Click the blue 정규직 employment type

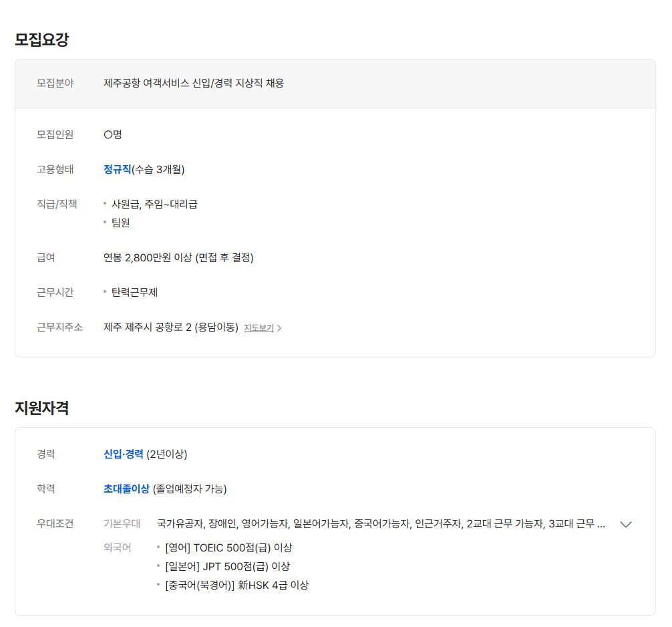tap(118, 169)
